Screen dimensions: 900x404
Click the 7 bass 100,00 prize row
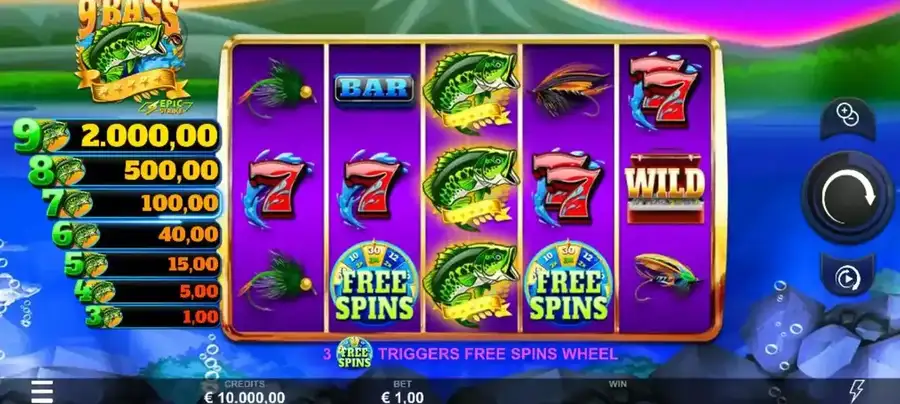(x=131, y=203)
